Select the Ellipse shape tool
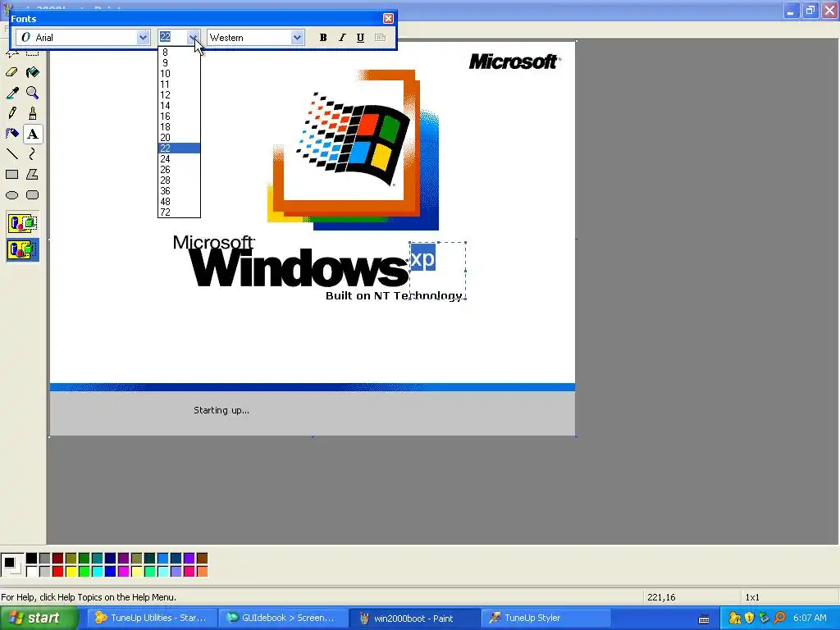 click(x=11, y=195)
